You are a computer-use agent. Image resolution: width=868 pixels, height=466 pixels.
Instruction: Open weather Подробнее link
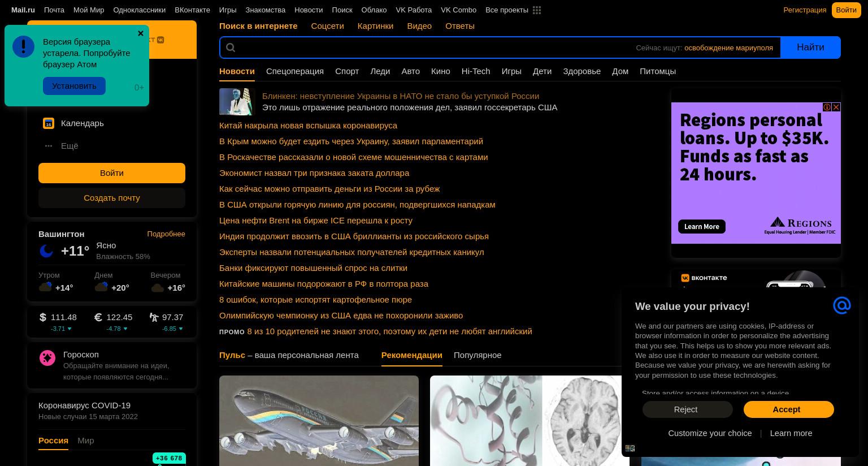(x=166, y=234)
